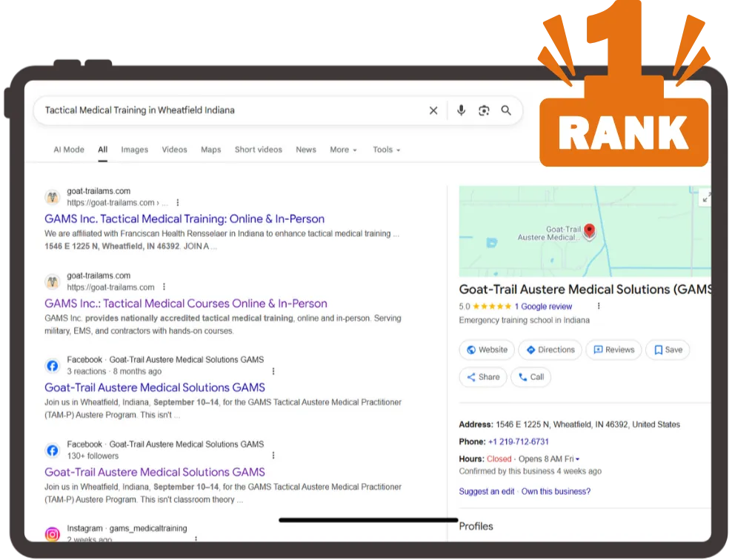The width and height of the screenshot is (732, 560).
Task: Open the Short videos tab
Action: pos(258,150)
